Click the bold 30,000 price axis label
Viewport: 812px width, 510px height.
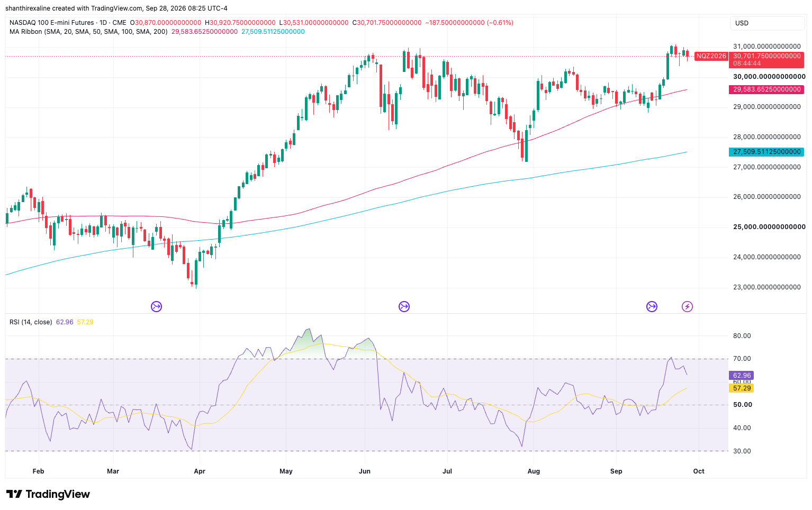(x=769, y=77)
